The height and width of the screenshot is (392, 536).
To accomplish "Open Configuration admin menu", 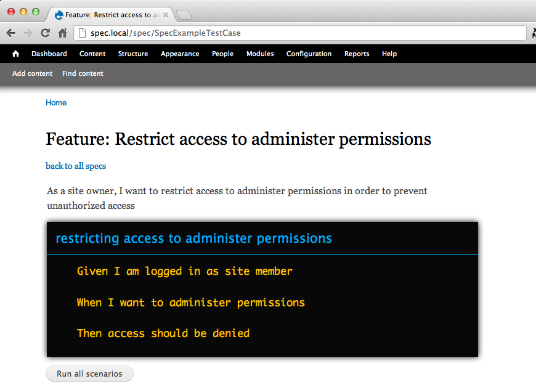I will [309, 54].
